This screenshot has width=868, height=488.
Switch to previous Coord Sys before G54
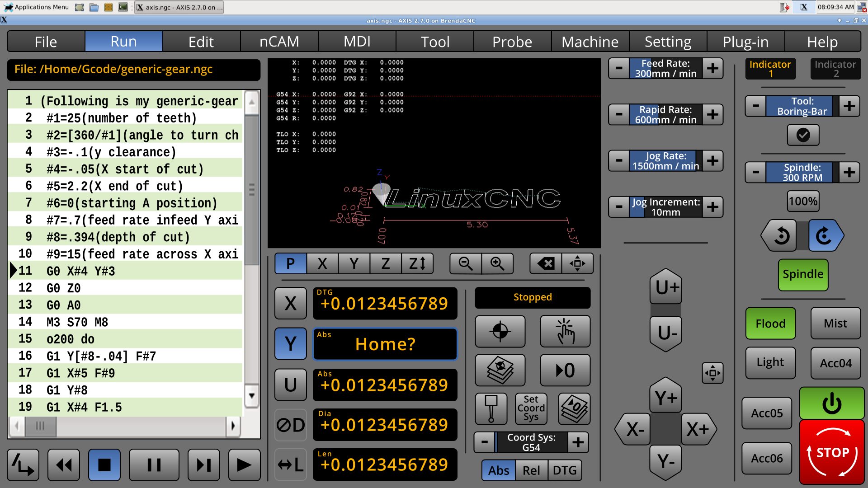(x=485, y=442)
